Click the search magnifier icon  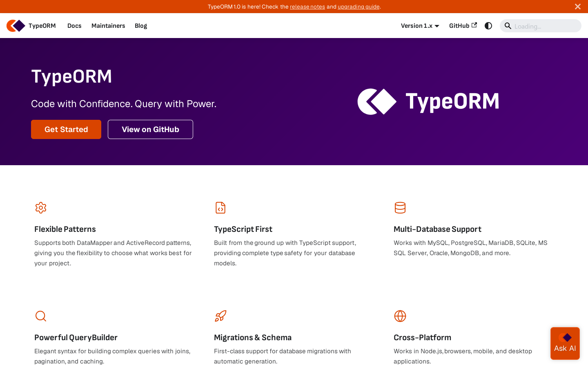(x=508, y=26)
